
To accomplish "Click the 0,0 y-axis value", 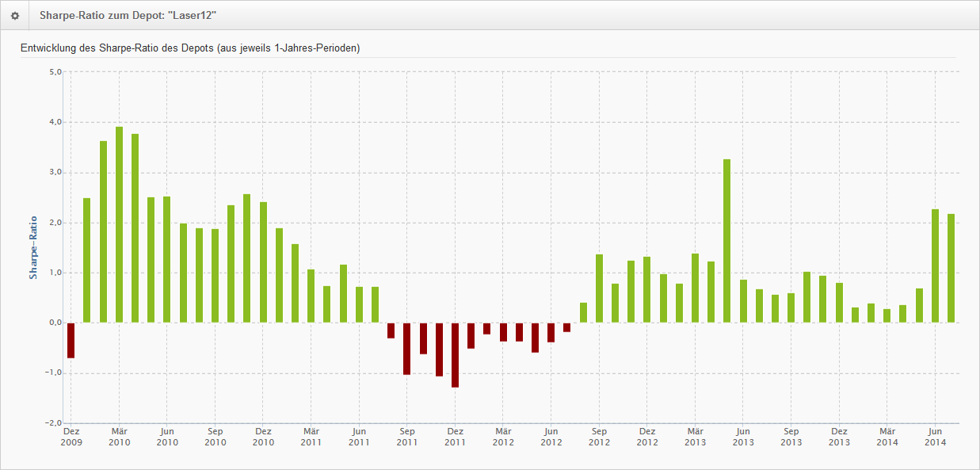I will coord(55,323).
